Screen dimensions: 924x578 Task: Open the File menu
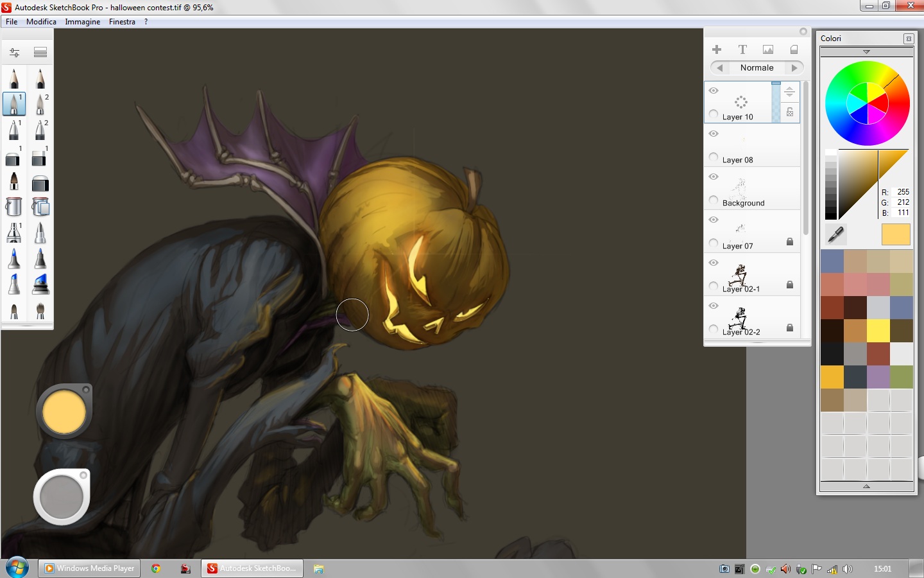pyautogui.click(x=12, y=22)
